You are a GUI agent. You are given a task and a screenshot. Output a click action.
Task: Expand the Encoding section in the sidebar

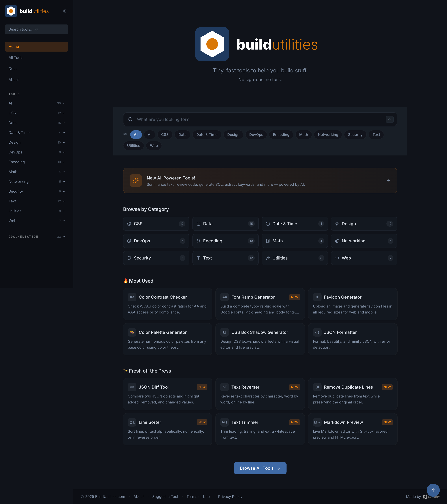37,162
